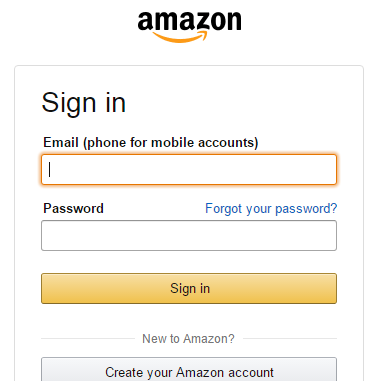Click the Amazon logo at top
The width and height of the screenshot is (375, 381).
189,26
